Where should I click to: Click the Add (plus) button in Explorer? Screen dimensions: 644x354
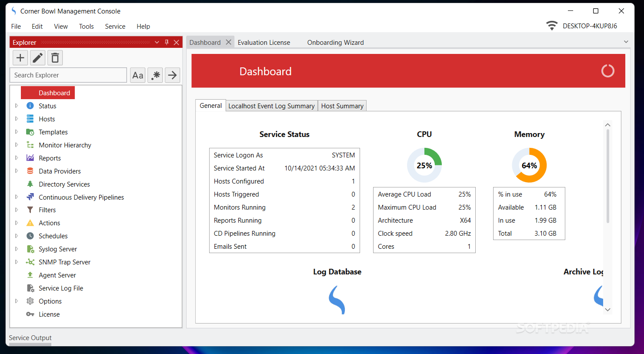[20, 58]
